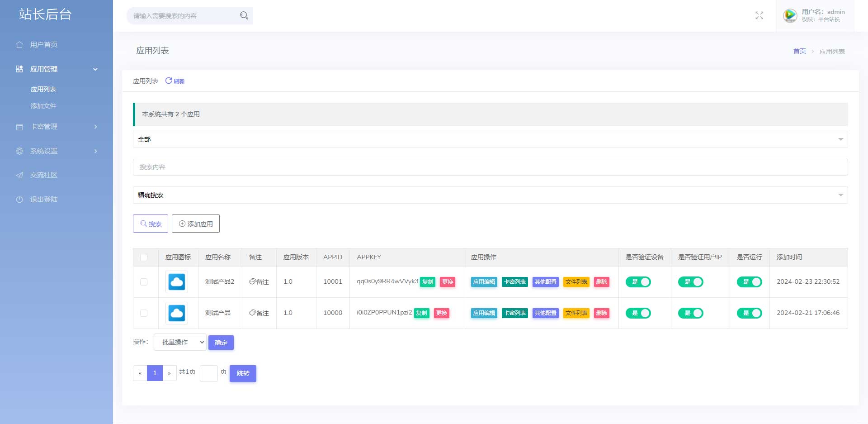Toggle 是否验证设备 switch for APPID 10001
Screen dimensions: 868x424
638,282
